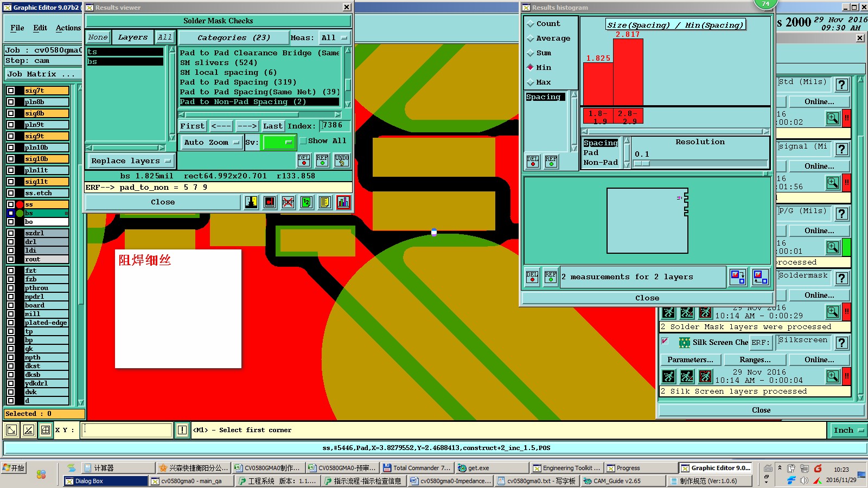Click the first histogram layer transfer icon
Screen dimensions: 868x488
(x=738, y=277)
